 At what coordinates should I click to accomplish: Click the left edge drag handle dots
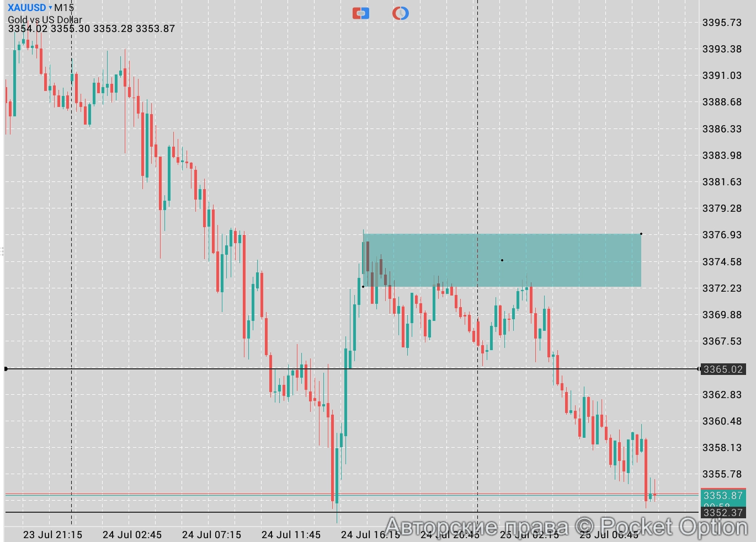click(x=2, y=252)
